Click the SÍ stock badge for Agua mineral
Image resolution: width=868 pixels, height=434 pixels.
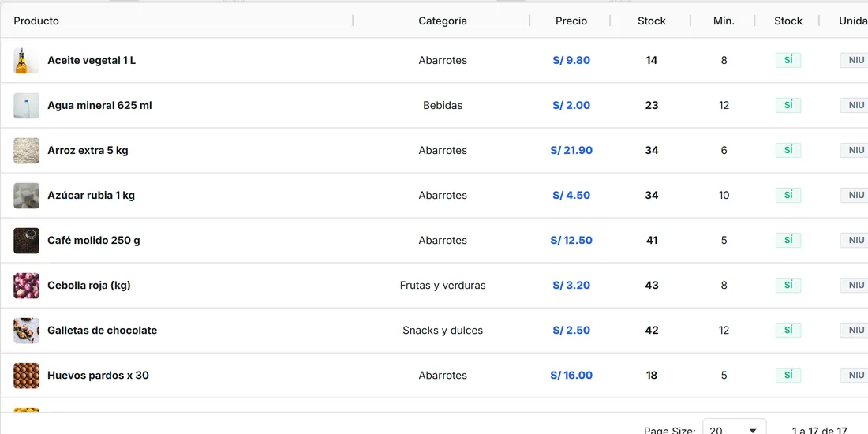(x=788, y=105)
